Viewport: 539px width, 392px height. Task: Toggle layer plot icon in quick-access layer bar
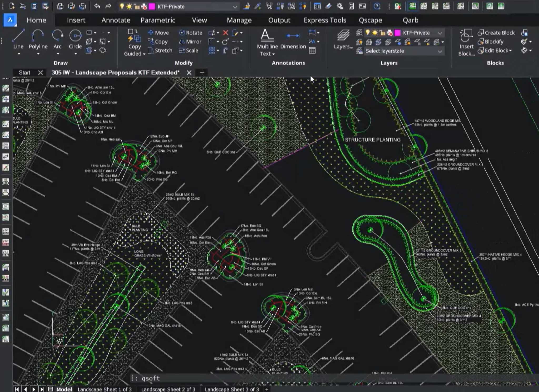pyautogui.click(x=144, y=7)
